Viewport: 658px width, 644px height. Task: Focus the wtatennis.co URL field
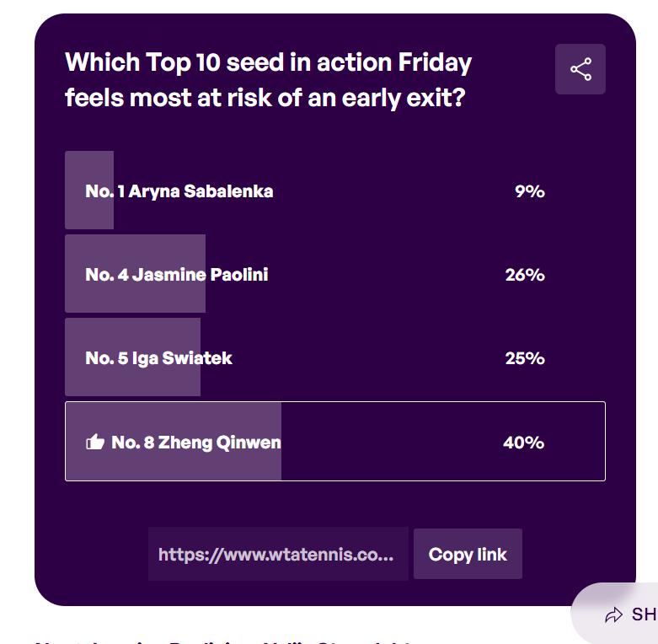pyautogui.click(x=278, y=554)
